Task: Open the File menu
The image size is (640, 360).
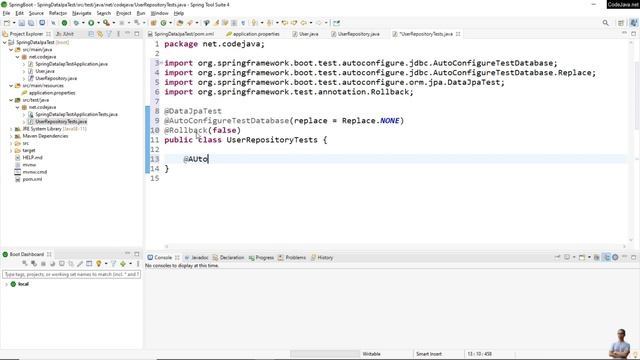Action: pyautogui.click(x=6, y=13)
